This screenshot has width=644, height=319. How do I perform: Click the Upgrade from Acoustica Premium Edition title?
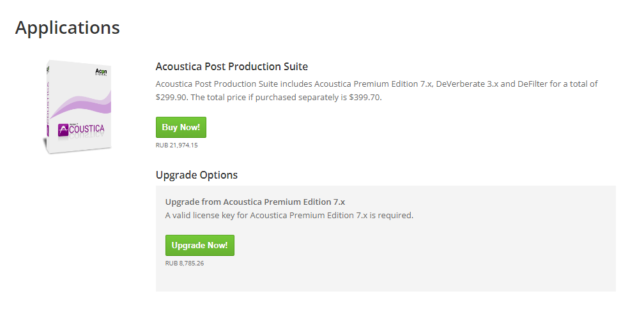click(x=255, y=202)
